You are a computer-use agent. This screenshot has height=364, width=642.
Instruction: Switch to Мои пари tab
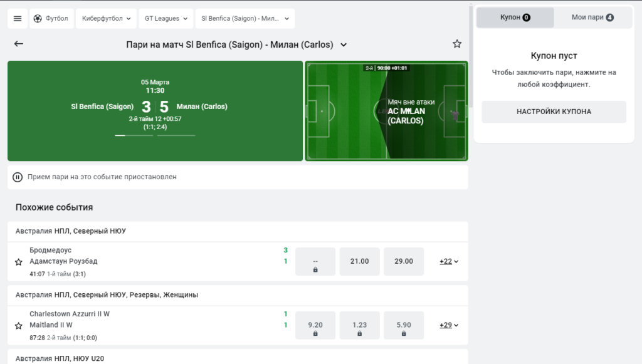(x=592, y=17)
